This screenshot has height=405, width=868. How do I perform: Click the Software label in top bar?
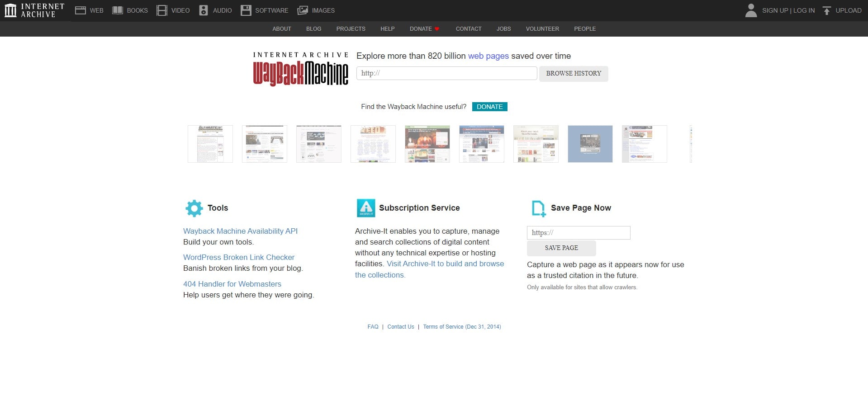pyautogui.click(x=271, y=10)
